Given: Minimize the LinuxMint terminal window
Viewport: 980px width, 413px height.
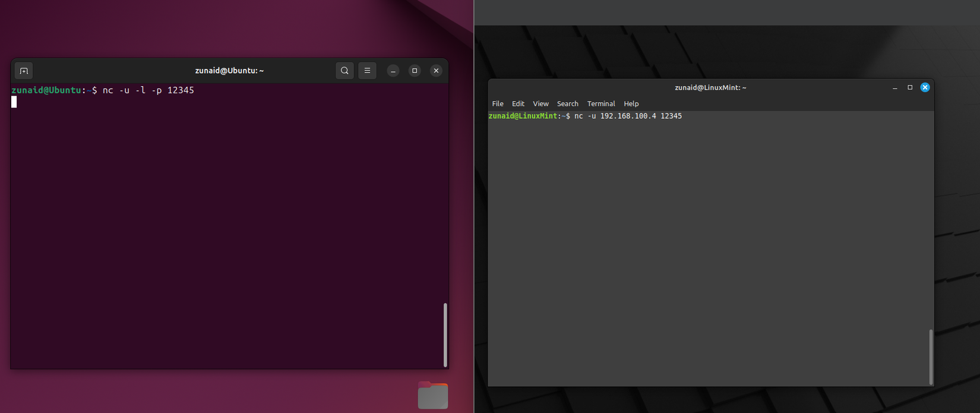Looking at the screenshot, I should point(895,88).
